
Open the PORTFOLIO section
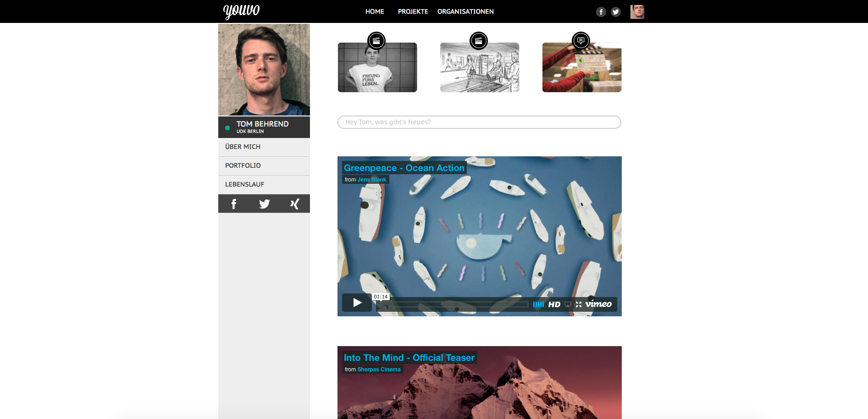[264, 165]
